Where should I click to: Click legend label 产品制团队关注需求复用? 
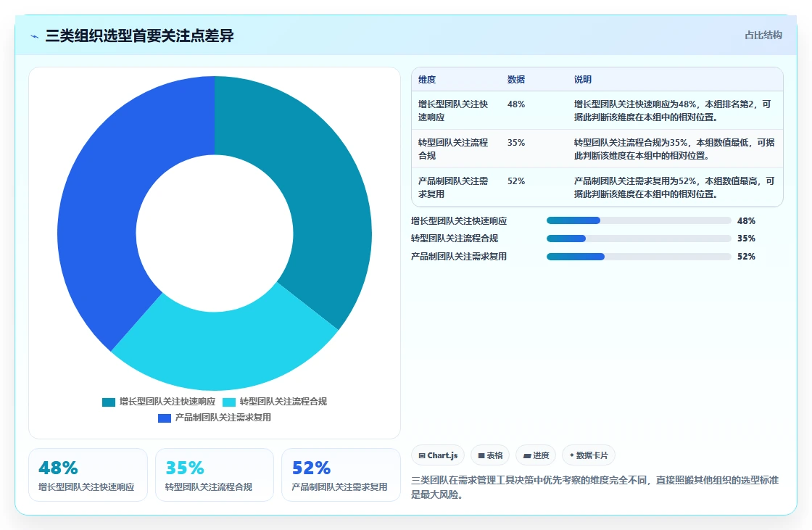tap(223, 418)
